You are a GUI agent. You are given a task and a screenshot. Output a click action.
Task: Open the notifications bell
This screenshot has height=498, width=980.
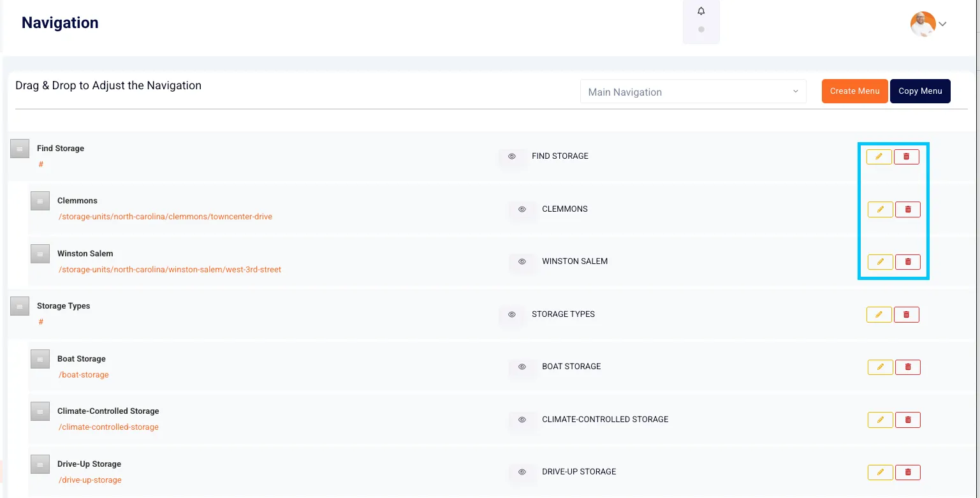point(701,11)
